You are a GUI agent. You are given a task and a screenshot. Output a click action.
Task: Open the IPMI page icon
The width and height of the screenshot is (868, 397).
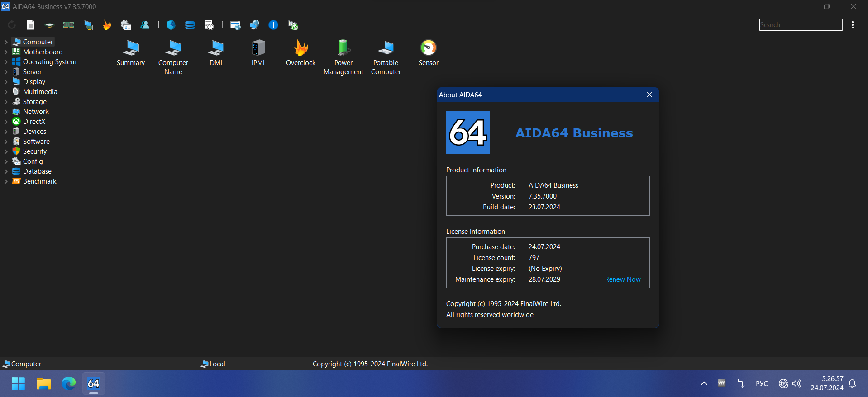point(258,53)
